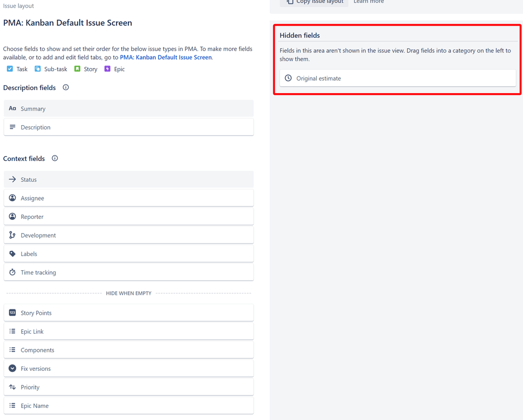Click the Epic Name list icon
This screenshot has height=420, width=523.
(13, 406)
